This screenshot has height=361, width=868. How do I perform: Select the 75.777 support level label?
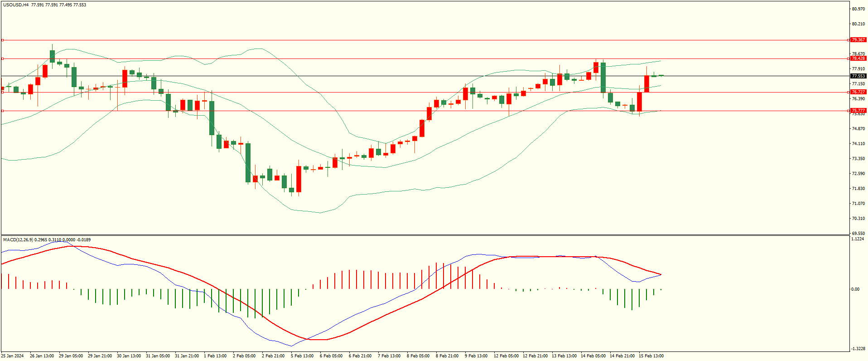pos(858,111)
